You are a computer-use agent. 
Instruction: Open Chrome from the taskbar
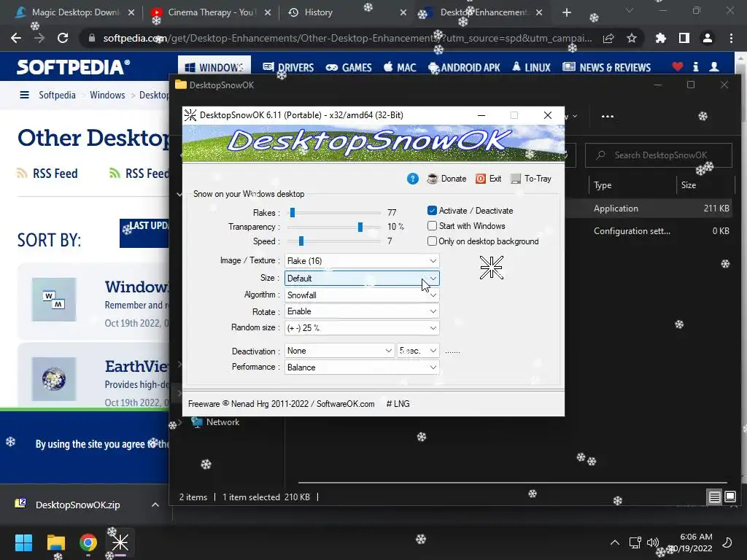[88, 542]
